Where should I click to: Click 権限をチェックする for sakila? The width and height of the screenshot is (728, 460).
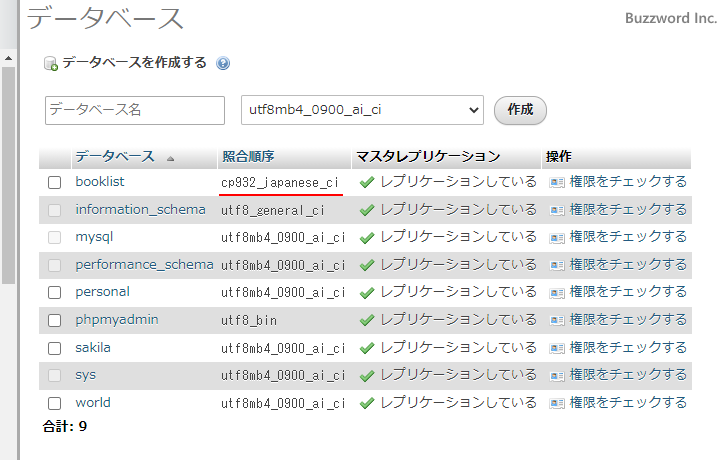628,347
